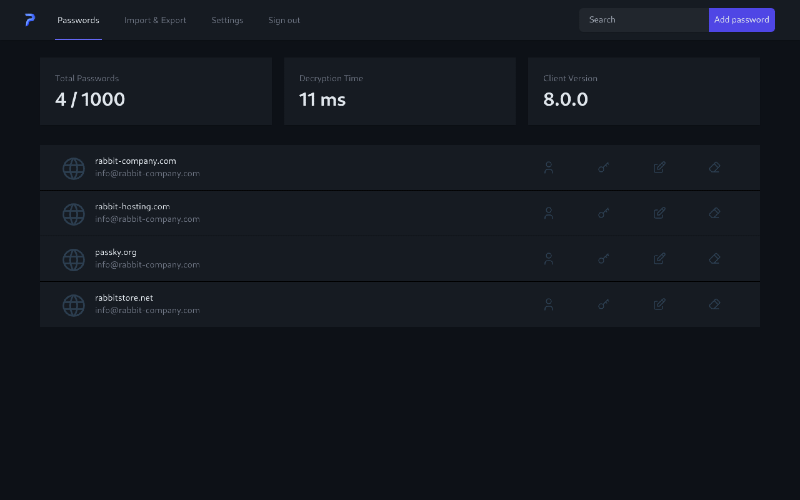Image resolution: width=800 pixels, height=500 pixels.
Task: Click the Add password button
Action: tap(741, 20)
